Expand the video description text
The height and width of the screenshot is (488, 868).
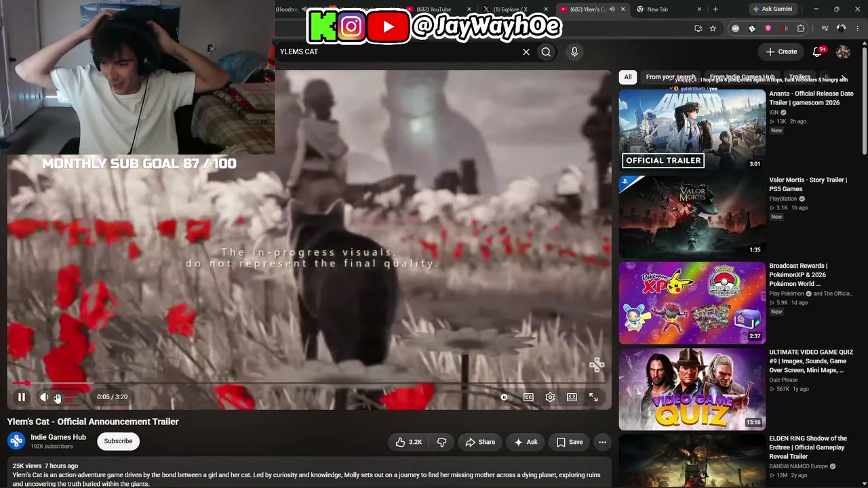(309, 475)
